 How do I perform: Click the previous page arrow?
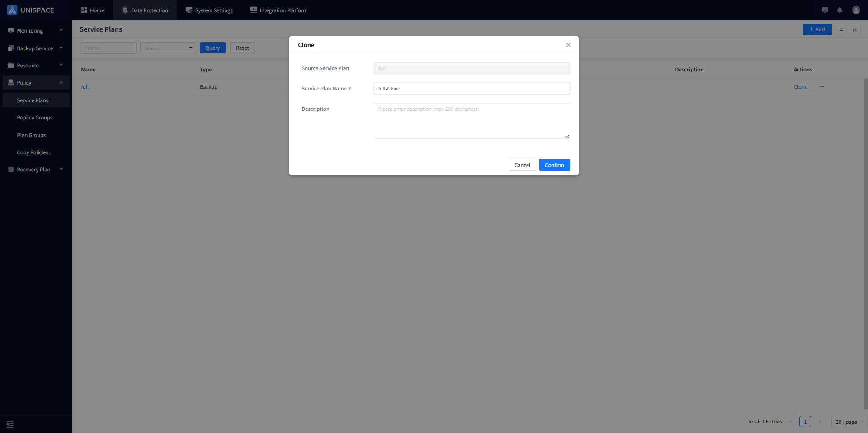tap(791, 422)
